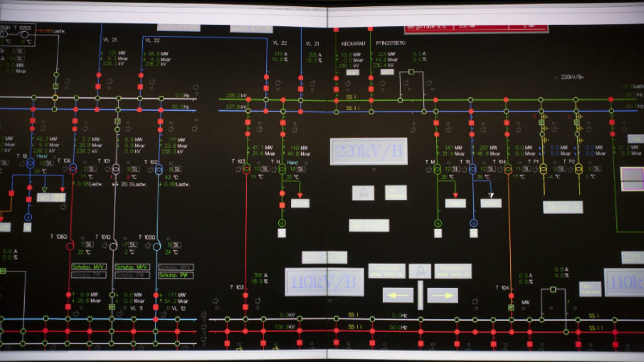This screenshot has height=362, width=644.
Task: Open the 220kV/B station view box
Action: (x=369, y=151)
